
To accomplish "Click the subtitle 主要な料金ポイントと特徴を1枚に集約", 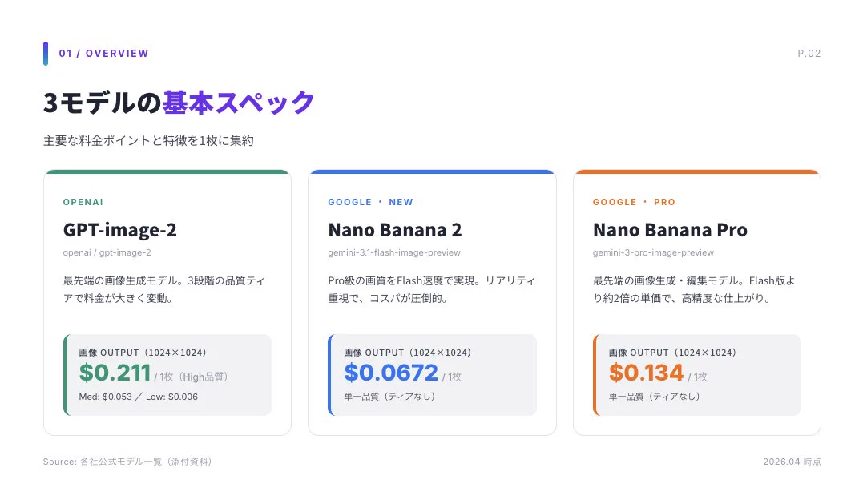I will click(x=148, y=141).
